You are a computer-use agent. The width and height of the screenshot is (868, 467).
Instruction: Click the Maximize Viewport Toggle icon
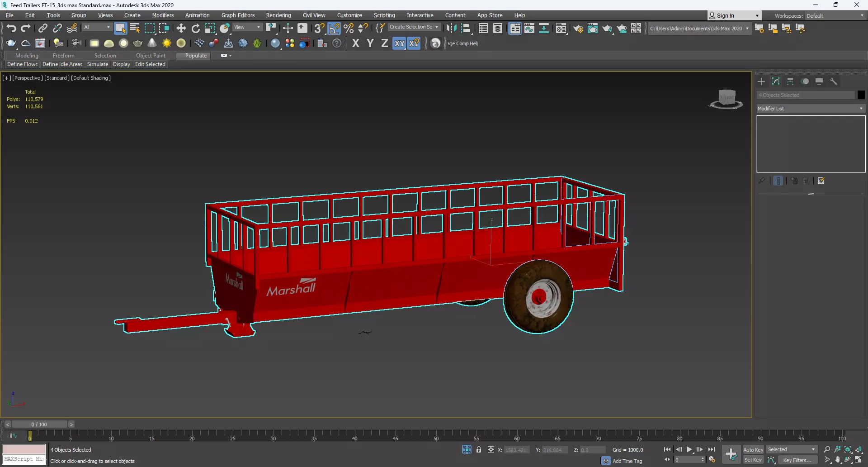click(x=859, y=460)
